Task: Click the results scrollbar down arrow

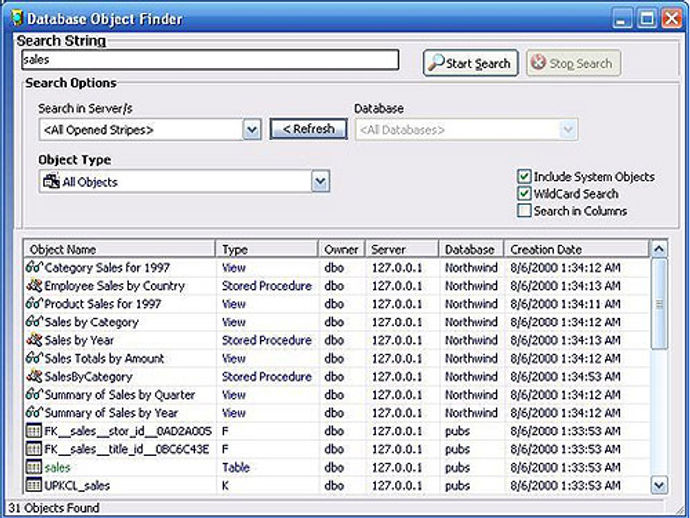Action: (x=659, y=485)
